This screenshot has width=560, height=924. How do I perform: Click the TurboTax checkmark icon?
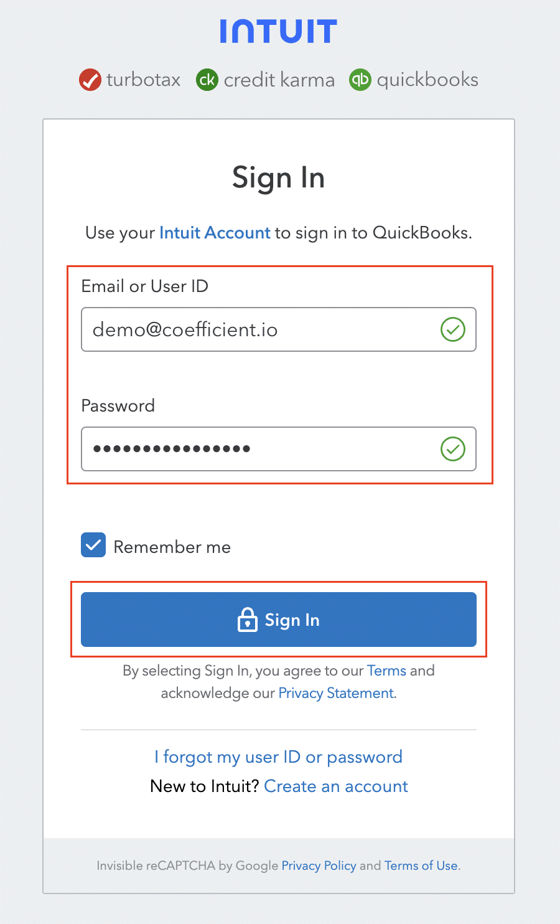coord(90,80)
